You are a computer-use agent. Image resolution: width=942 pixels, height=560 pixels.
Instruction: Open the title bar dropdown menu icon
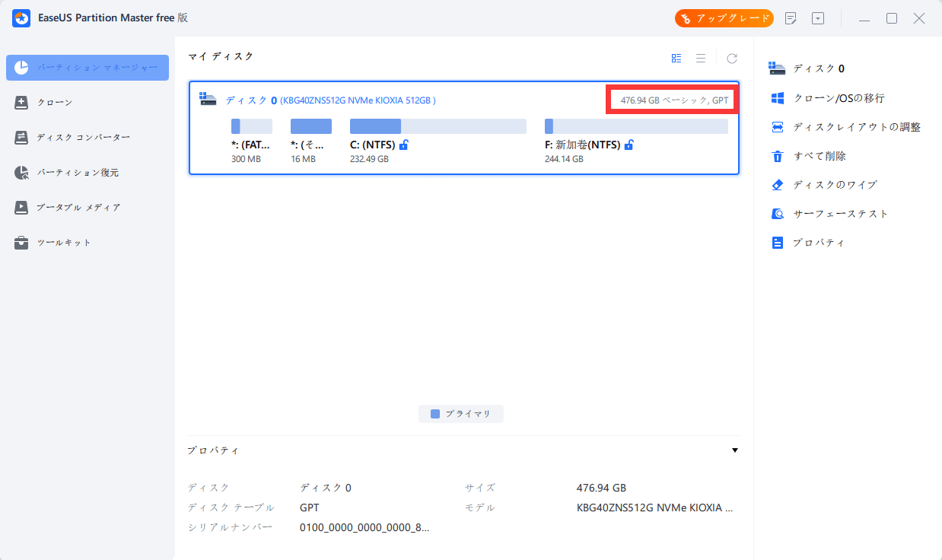818,18
